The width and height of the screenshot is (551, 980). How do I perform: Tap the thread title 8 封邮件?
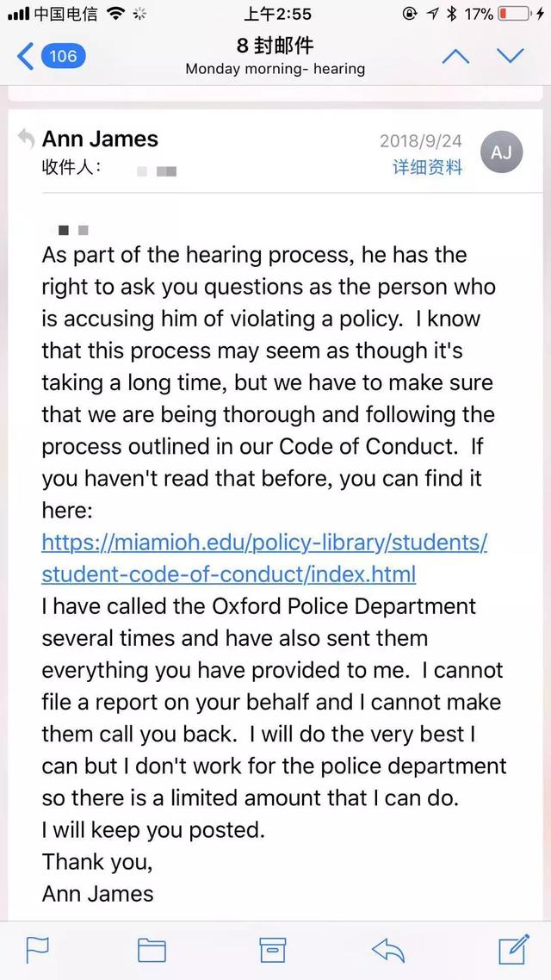coord(275,46)
